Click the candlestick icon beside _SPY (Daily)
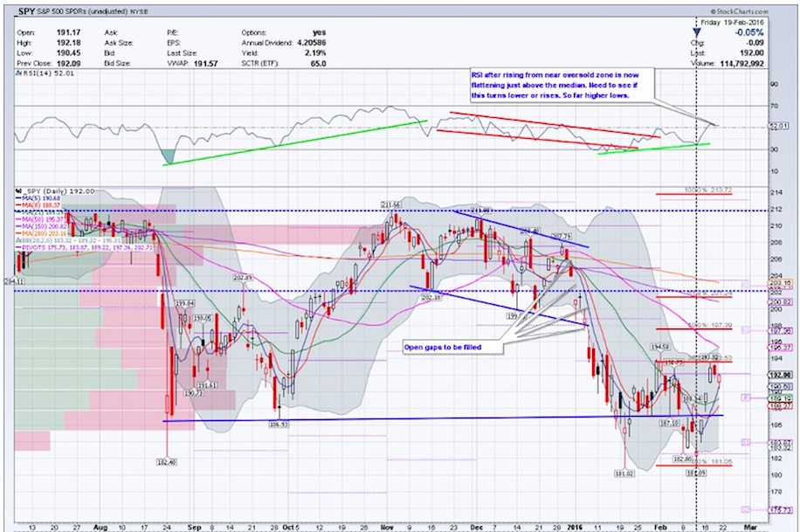The height and width of the screenshot is (532, 800). point(18,191)
